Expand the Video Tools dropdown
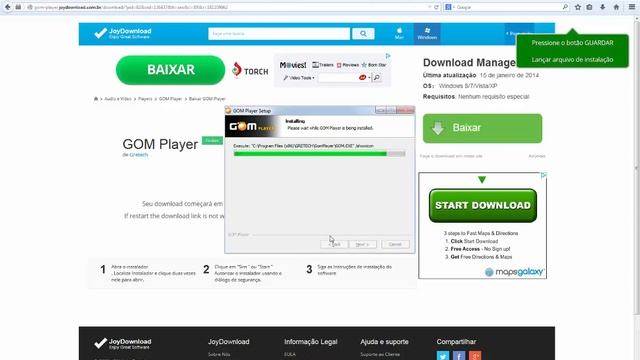This screenshot has width=640, height=360. 299,78
